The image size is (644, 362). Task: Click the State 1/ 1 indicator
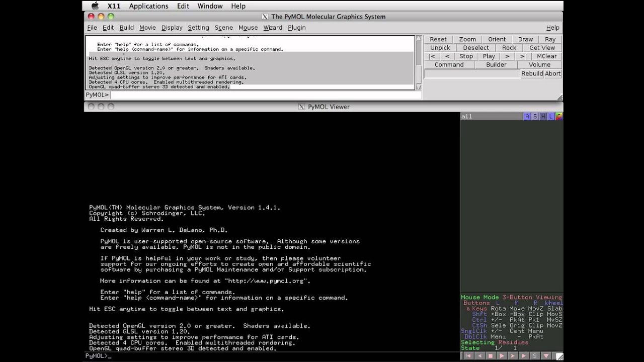[x=489, y=348]
